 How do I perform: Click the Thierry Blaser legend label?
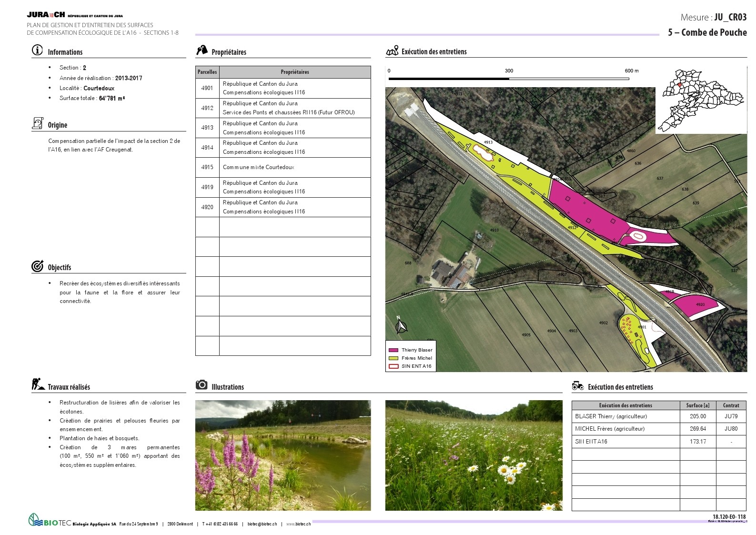(417, 350)
